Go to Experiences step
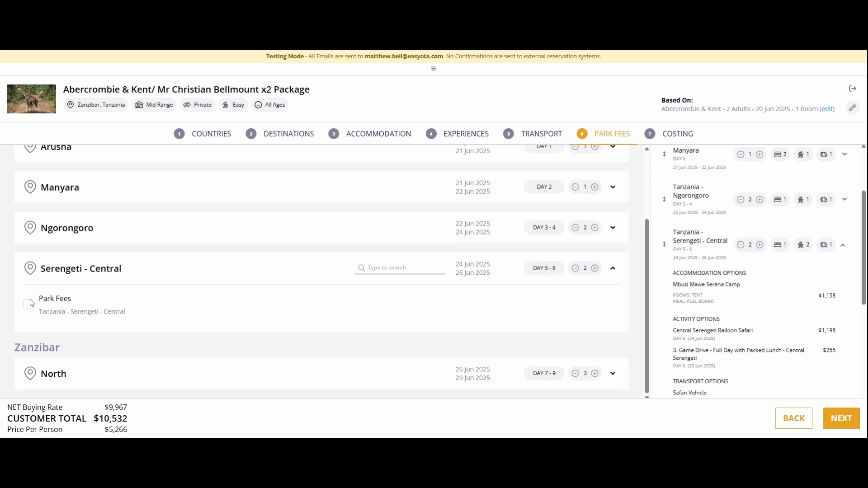This screenshot has height=488, width=868. coord(458,134)
